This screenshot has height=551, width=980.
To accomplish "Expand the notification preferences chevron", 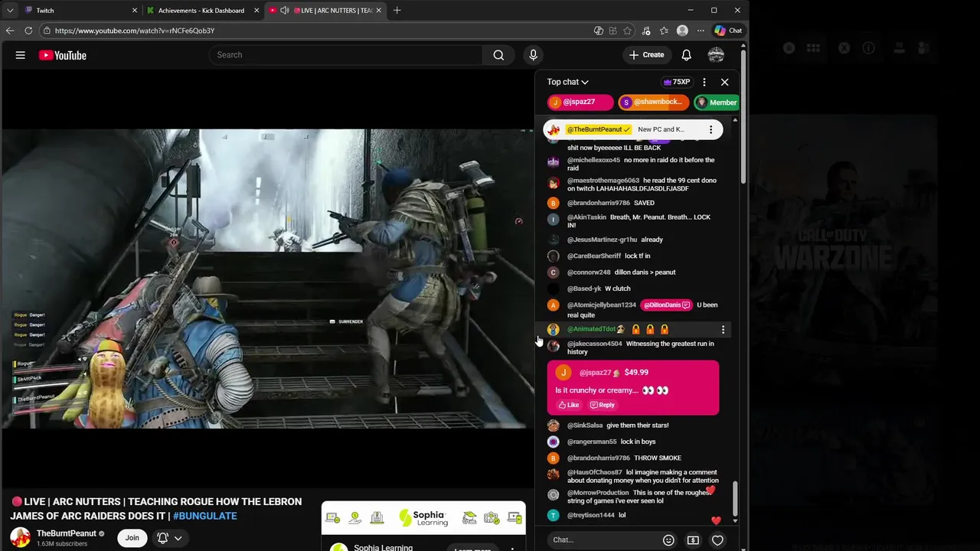I will tap(178, 538).
